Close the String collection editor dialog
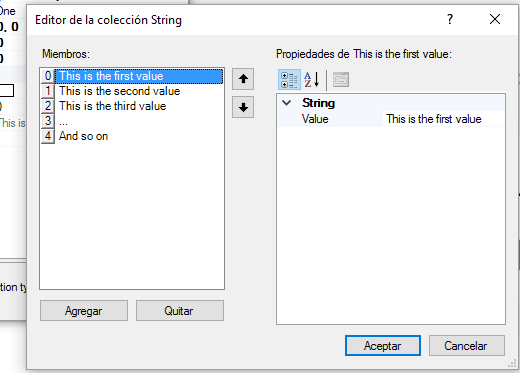The image size is (520, 373). (495, 19)
